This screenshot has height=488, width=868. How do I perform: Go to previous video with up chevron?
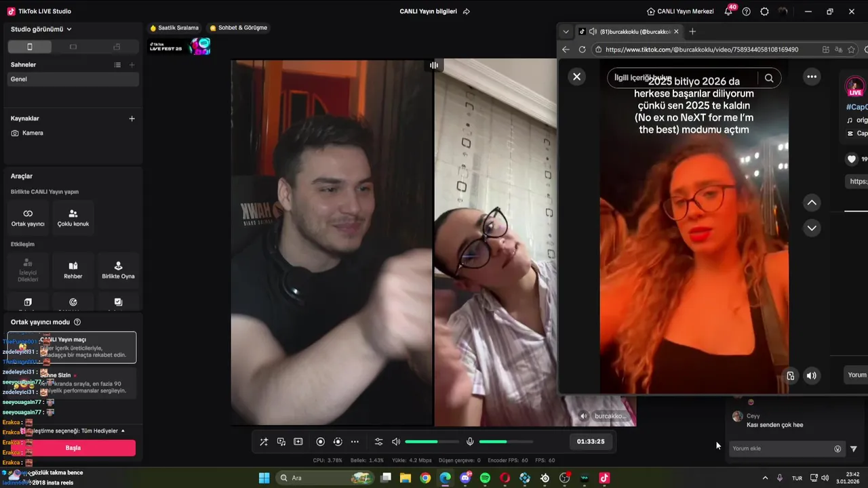pyautogui.click(x=812, y=203)
